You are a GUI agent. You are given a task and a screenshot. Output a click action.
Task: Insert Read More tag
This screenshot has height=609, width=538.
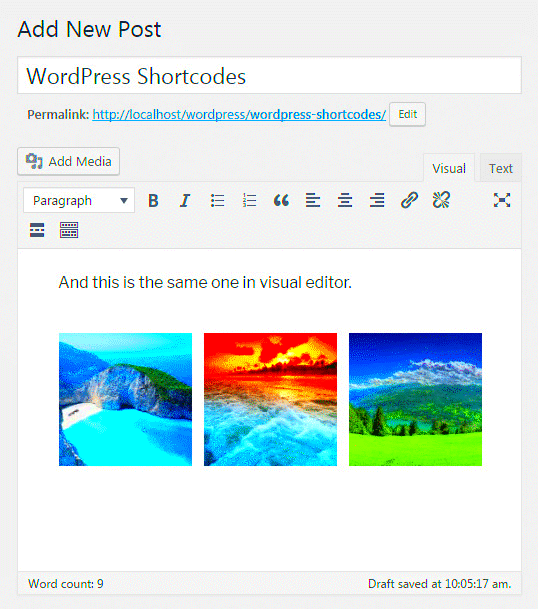click(37, 230)
